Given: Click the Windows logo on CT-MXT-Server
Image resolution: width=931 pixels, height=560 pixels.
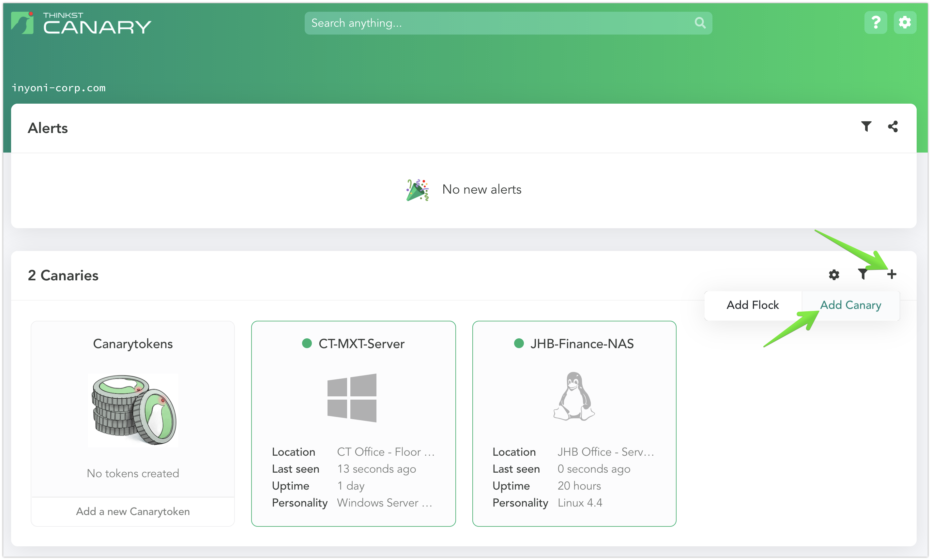Looking at the screenshot, I should [351, 398].
